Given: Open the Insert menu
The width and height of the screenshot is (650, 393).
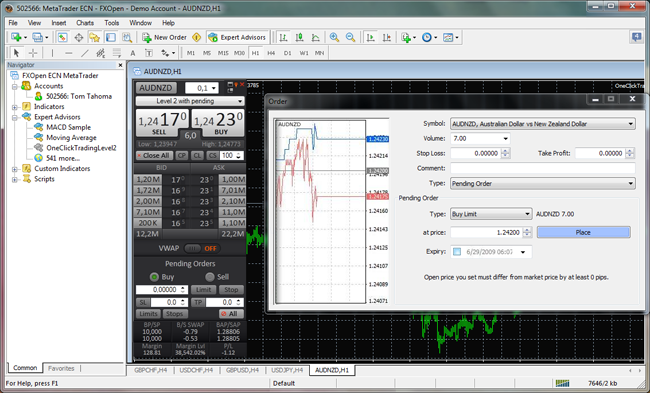Looking at the screenshot, I should (x=59, y=23).
